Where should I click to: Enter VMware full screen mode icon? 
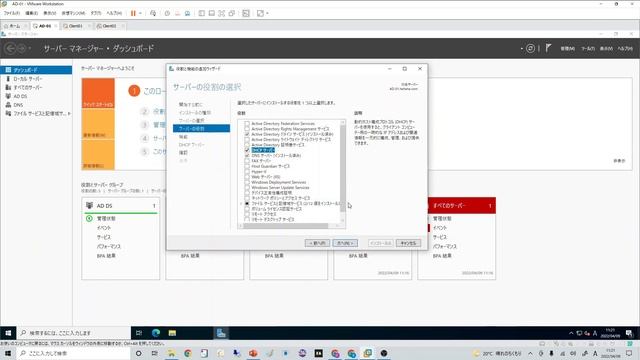coord(222,13)
